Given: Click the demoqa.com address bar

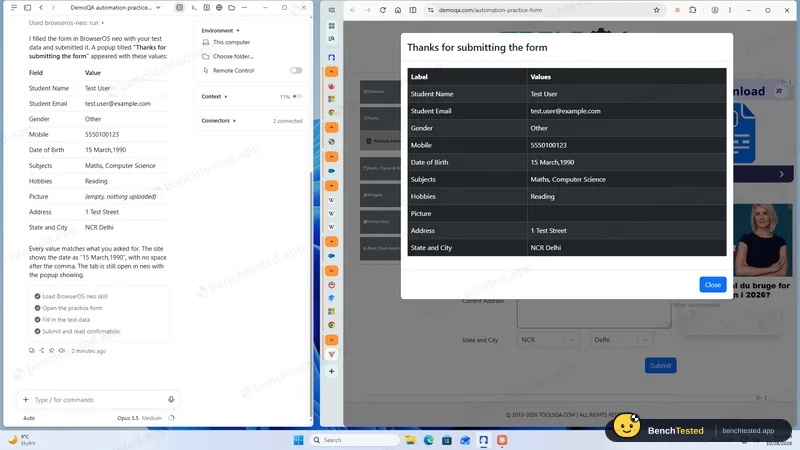Looking at the screenshot, I should coord(543,10).
